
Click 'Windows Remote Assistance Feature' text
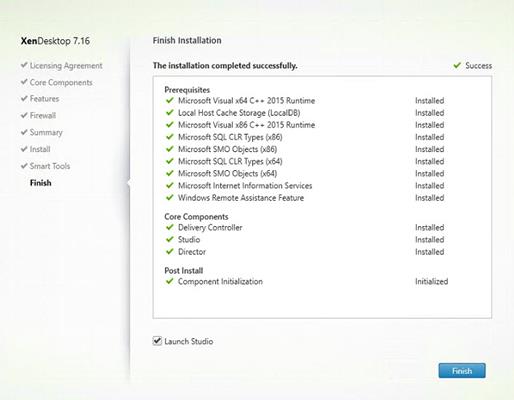click(241, 198)
